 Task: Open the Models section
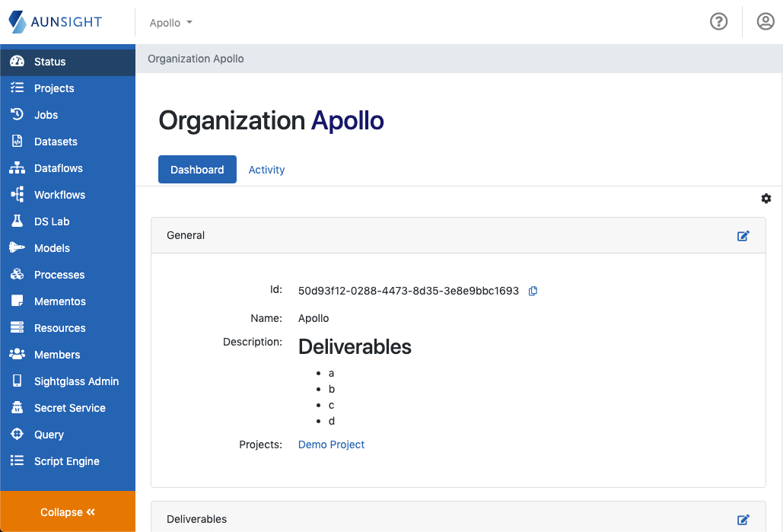tap(50, 248)
